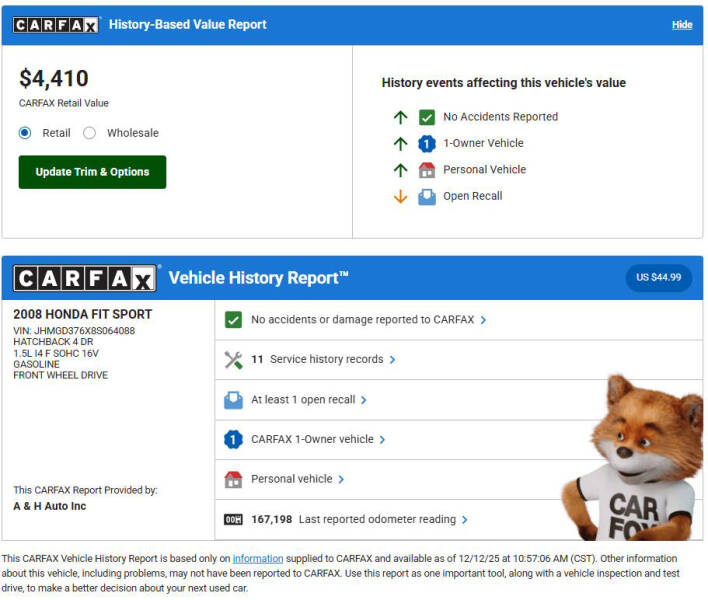The height and width of the screenshot is (600, 708).
Task: Expand the 11 Service history records row
Action: click(x=326, y=360)
